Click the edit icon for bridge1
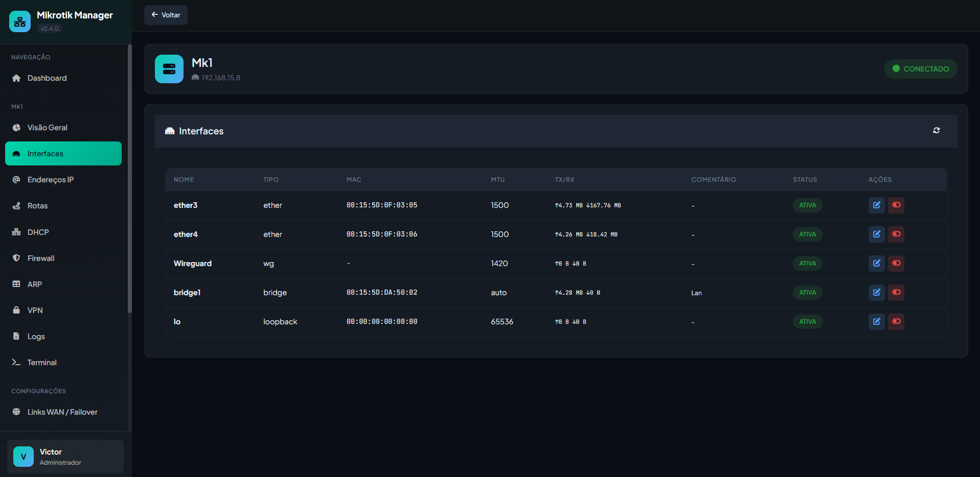This screenshot has height=477, width=980. coord(876,293)
